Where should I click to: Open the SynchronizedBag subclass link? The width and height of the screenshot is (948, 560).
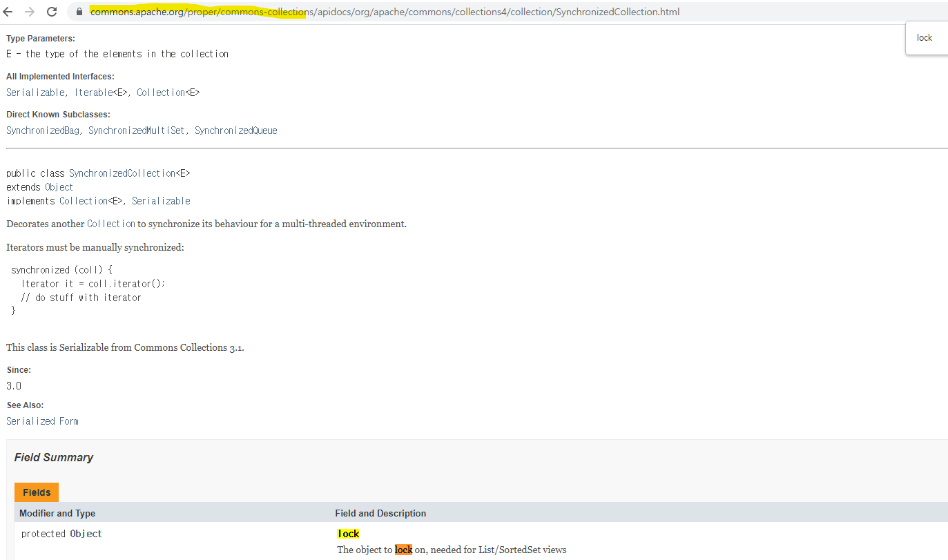tap(43, 131)
